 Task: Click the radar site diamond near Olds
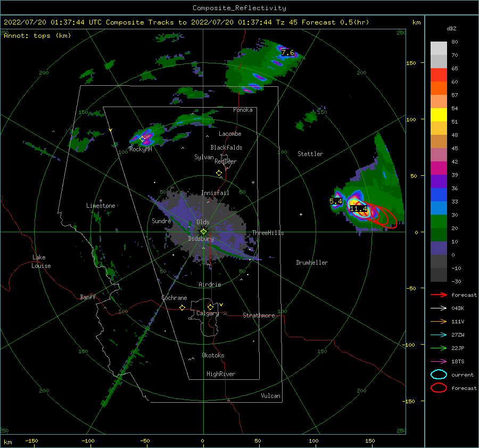(203, 232)
